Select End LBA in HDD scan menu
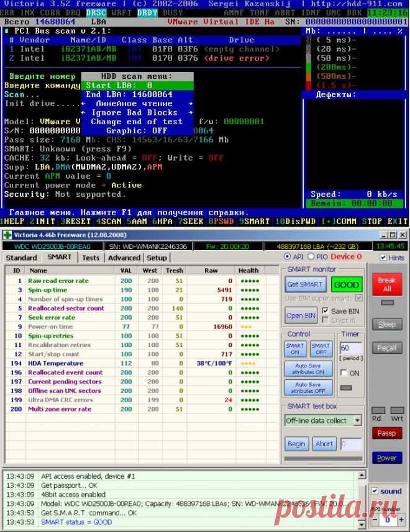Screen dimensions: 410x532 point(137,94)
